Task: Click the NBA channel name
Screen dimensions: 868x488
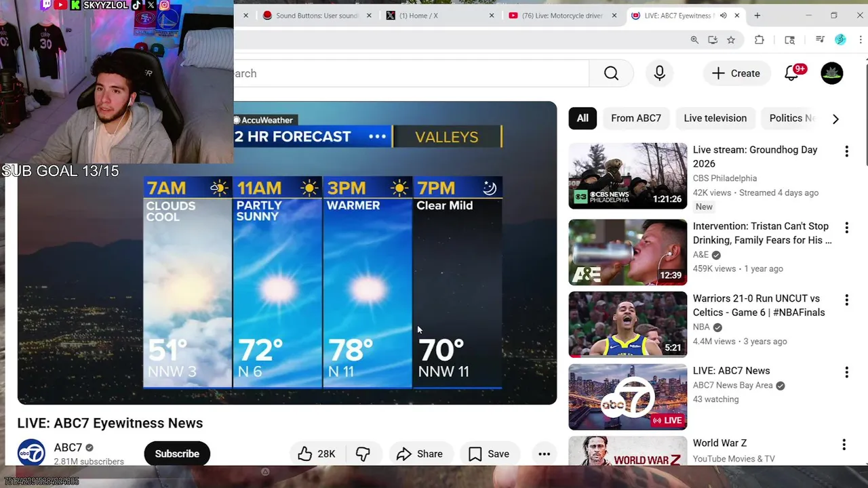Action: 701,327
